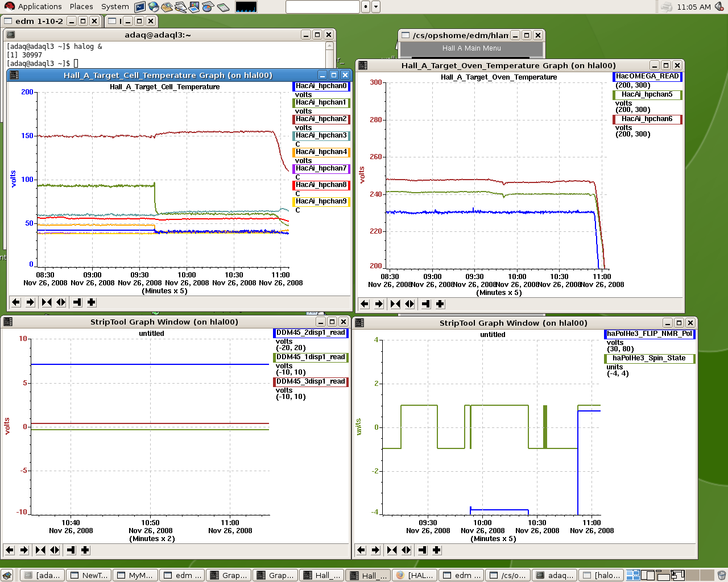Switch to first workspace in the pager
728x582 pixels.
click(x=632, y=575)
